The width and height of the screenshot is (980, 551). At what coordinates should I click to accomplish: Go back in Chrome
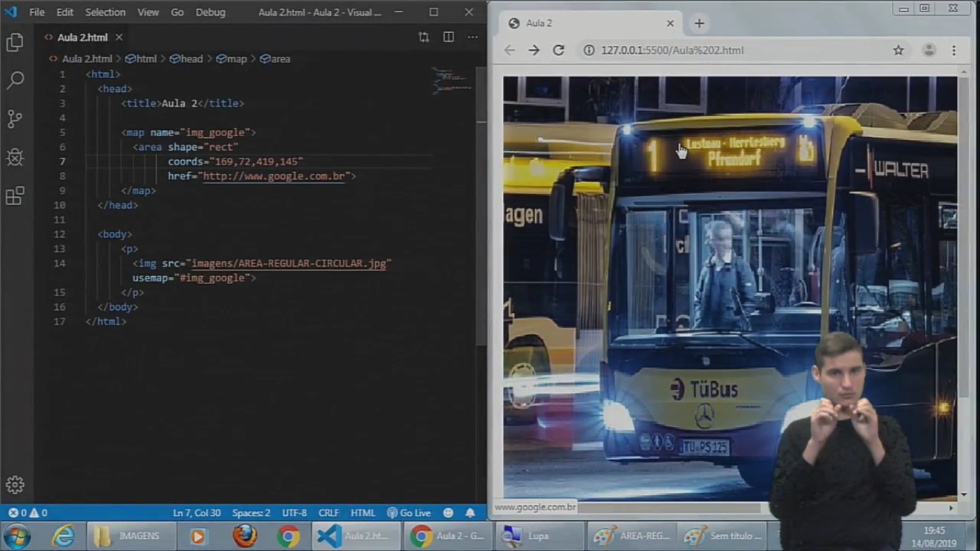[x=509, y=50]
